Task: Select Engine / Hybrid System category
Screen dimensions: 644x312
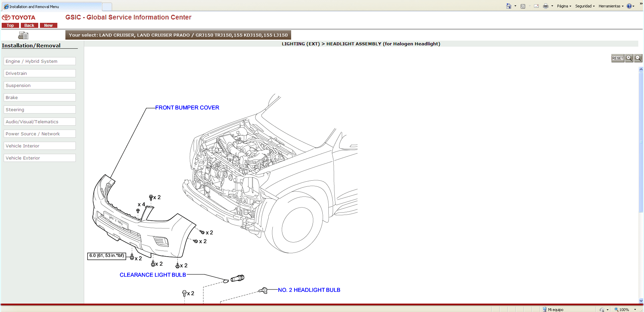Action: pos(40,61)
